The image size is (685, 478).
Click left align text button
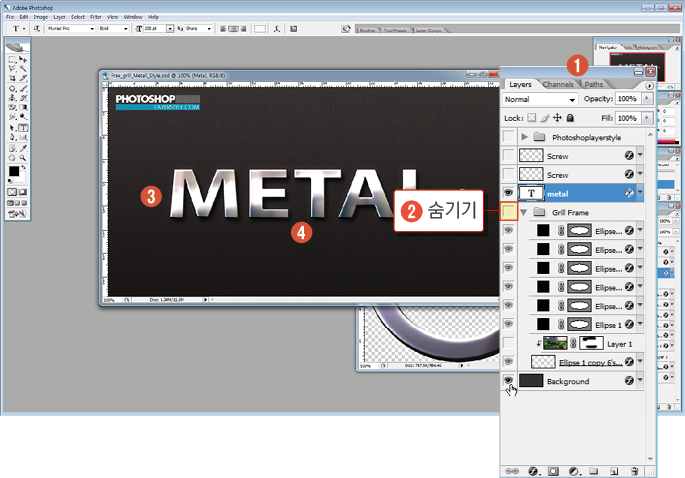223,29
